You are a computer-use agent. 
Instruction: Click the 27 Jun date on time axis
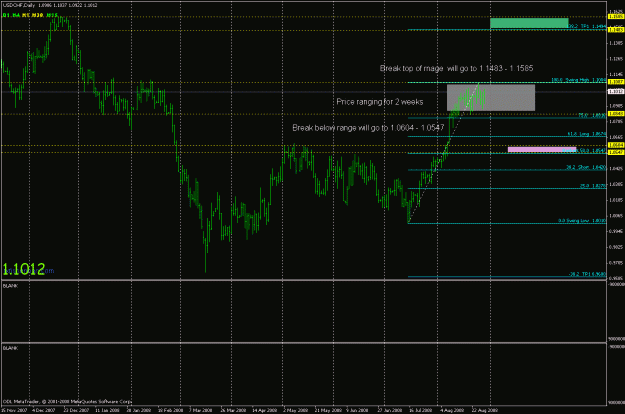(x=390, y=410)
